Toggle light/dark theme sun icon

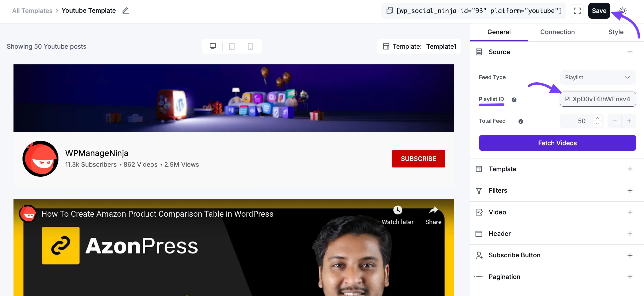point(623,11)
